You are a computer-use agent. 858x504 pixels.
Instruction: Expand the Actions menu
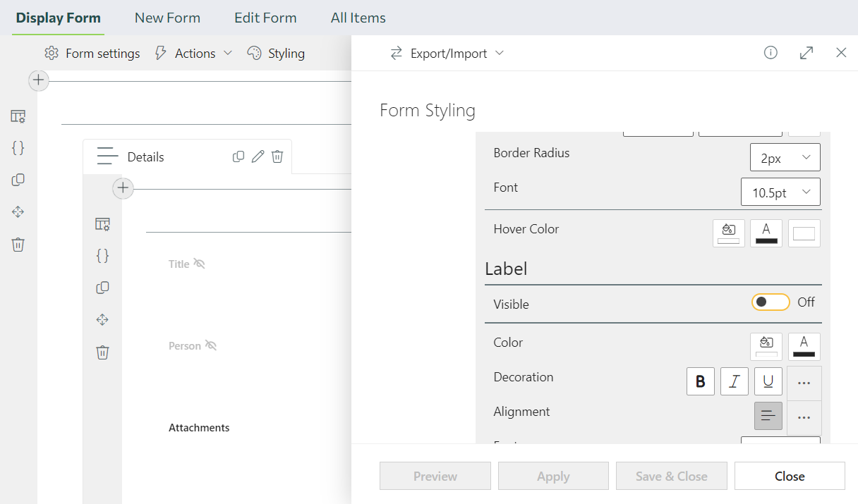coord(193,53)
